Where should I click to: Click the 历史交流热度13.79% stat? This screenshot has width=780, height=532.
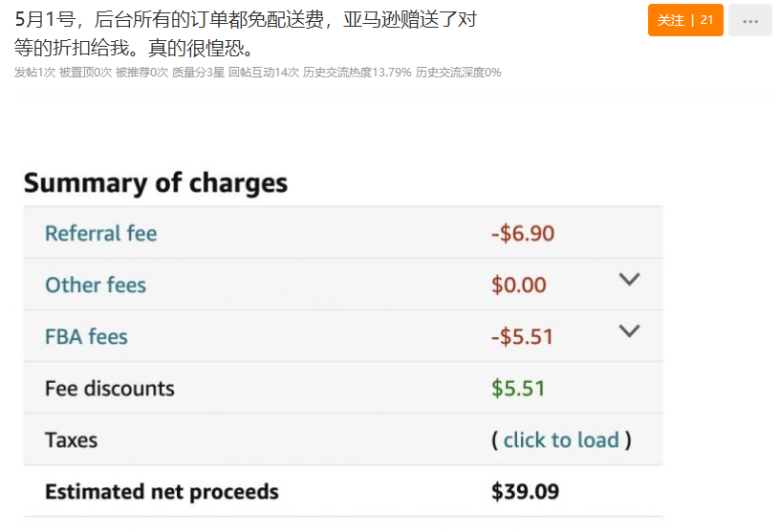click(x=357, y=73)
